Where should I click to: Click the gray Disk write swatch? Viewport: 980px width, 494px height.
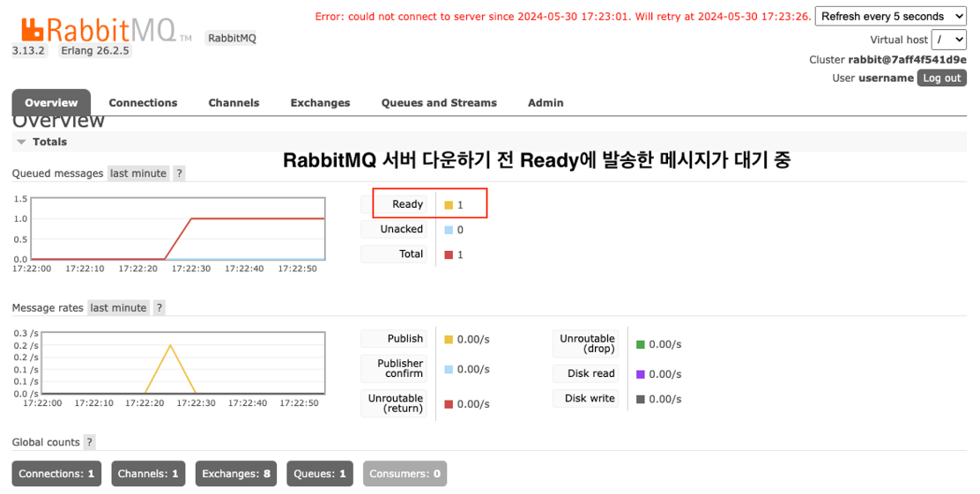641,400
